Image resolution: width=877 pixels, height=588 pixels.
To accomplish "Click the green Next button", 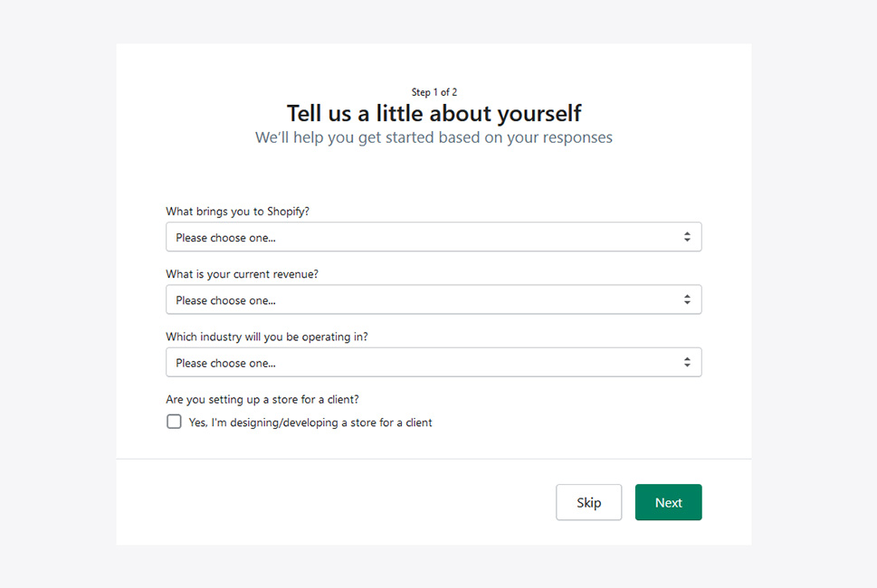I will (x=668, y=502).
